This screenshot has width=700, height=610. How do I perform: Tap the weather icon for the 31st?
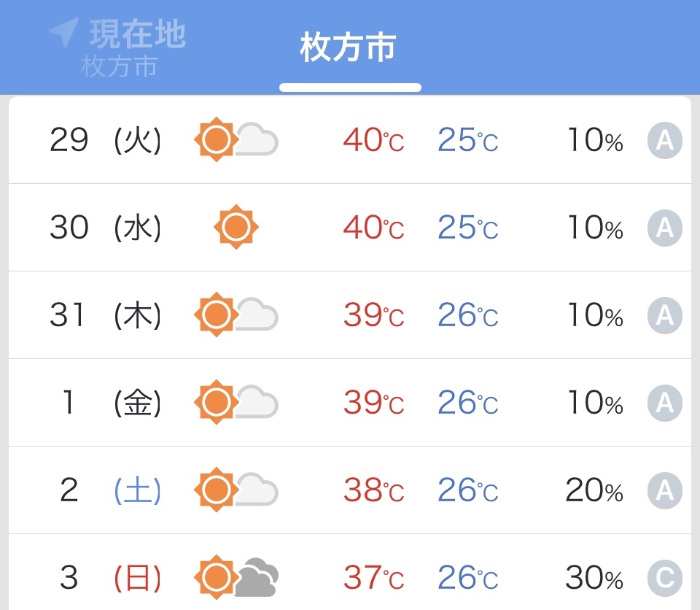(236, 314)
